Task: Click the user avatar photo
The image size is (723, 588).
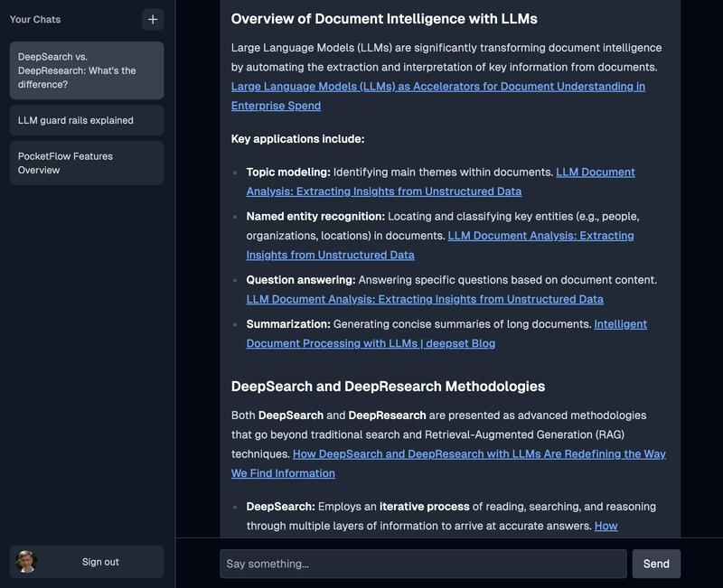Action: [x=26, y=562]
